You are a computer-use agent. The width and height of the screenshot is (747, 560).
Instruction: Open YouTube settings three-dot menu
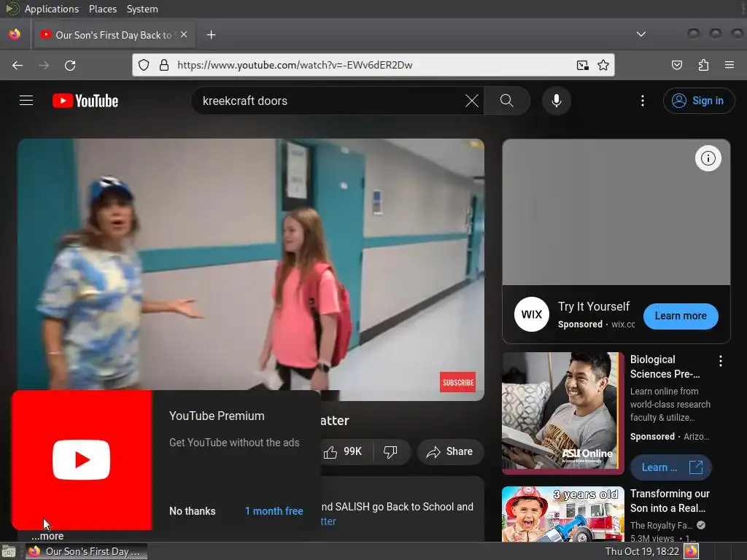[x=642, y=101]
